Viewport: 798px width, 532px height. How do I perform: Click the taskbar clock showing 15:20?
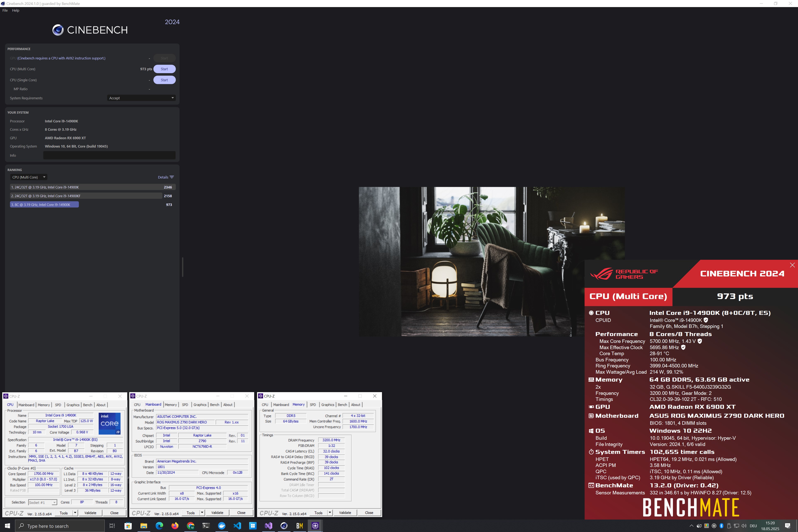(770, 526)
